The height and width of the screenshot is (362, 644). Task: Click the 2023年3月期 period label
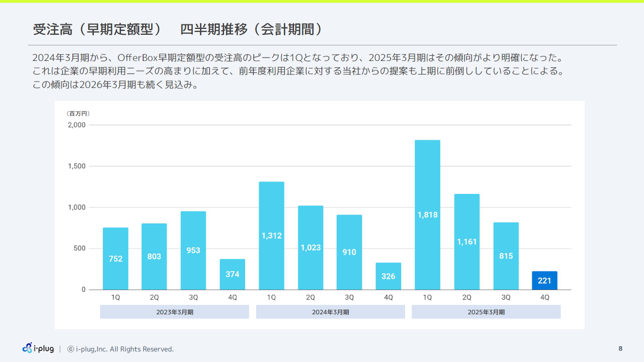(x=175, y=312)
